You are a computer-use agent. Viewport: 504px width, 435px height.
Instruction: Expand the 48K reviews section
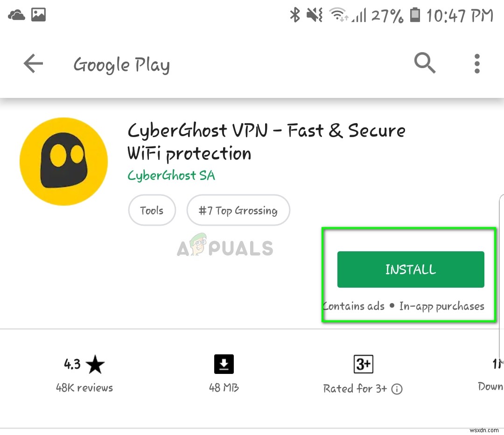point(84,387)
